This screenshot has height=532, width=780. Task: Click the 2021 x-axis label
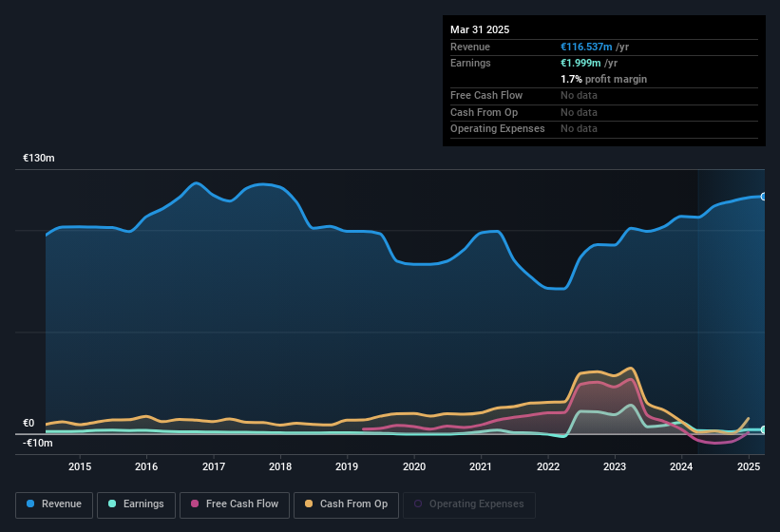(x=481, y=466)
